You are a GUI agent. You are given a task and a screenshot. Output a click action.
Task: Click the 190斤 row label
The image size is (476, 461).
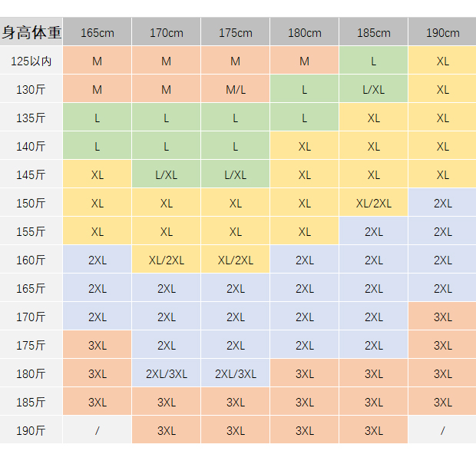[31, 430]
